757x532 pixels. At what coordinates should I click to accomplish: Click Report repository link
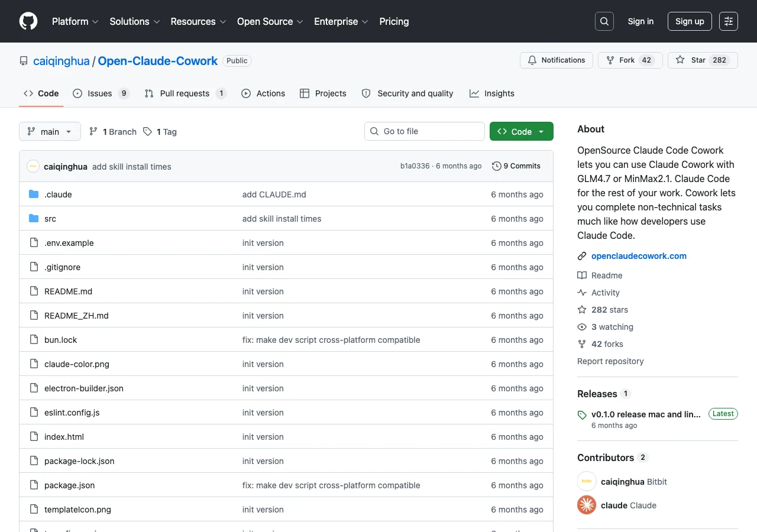(610, 361)
